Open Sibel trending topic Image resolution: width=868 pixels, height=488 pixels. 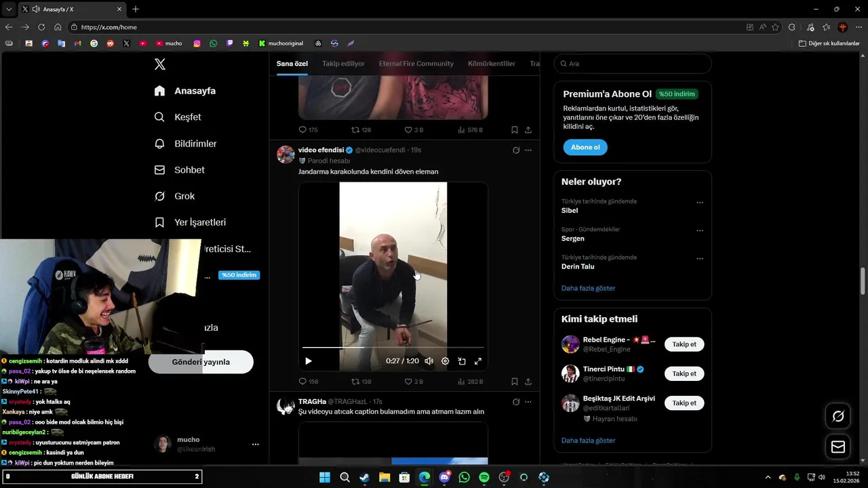(x=570, y=211)
